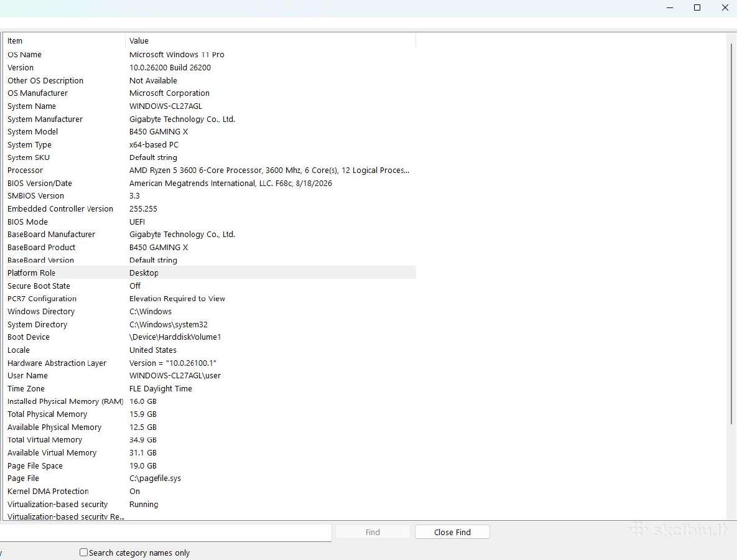Click the United States value

click(153, 350)
